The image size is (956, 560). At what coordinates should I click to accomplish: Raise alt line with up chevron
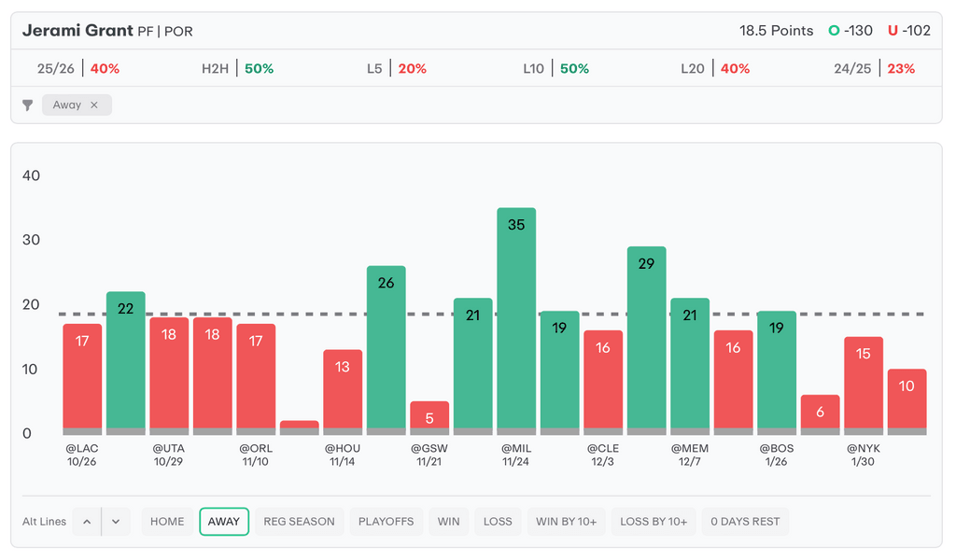coord(87,522)
